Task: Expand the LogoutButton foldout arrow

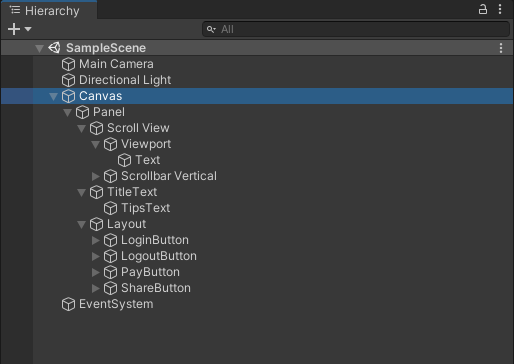Action: [96, 256]
